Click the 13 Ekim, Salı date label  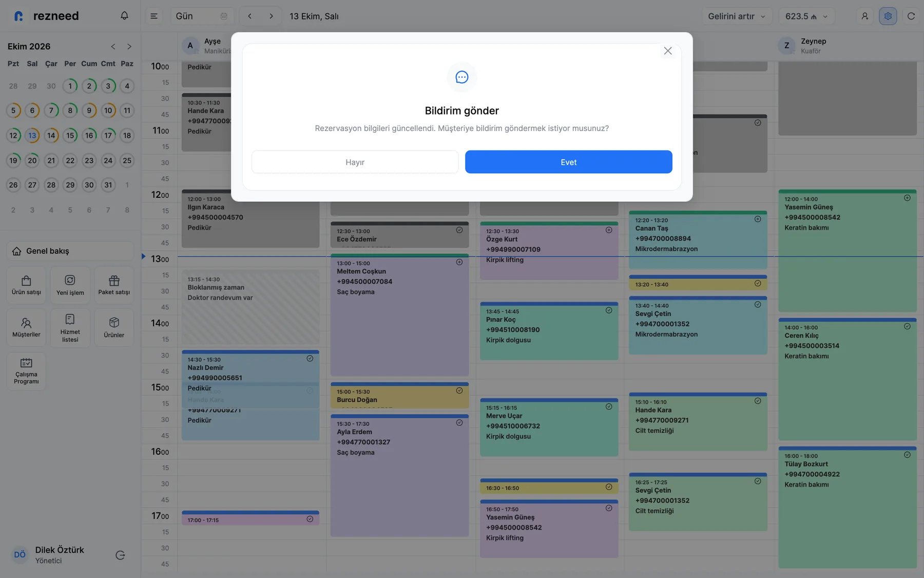314,16
